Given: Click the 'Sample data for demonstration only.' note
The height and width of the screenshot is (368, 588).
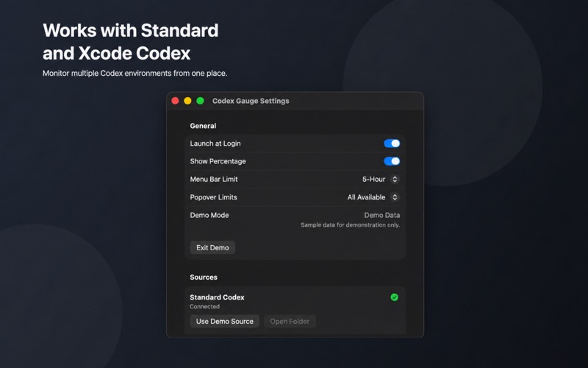Looking at the screenshot, I should [351, 225].
